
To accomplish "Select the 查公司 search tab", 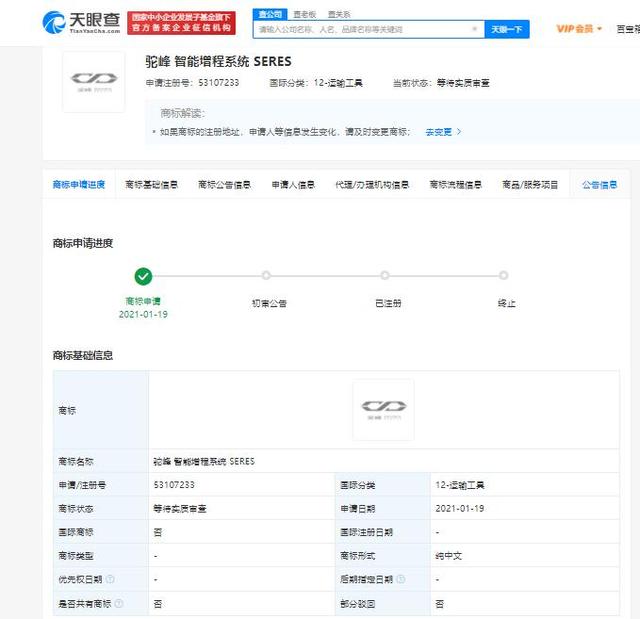I will [x=270, y=14].
